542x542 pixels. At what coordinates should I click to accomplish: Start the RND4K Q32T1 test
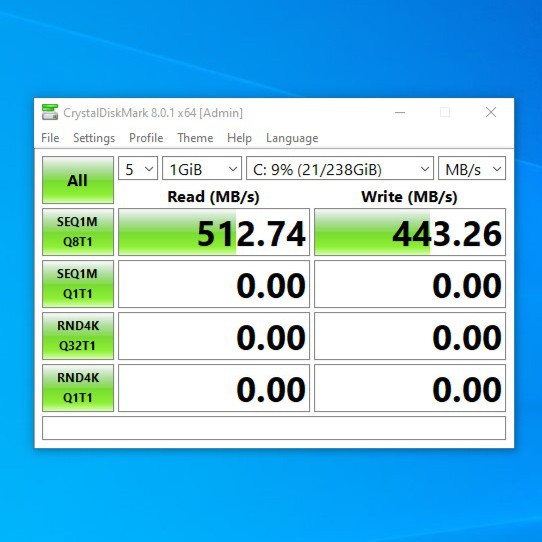click(x=78, y=336)
